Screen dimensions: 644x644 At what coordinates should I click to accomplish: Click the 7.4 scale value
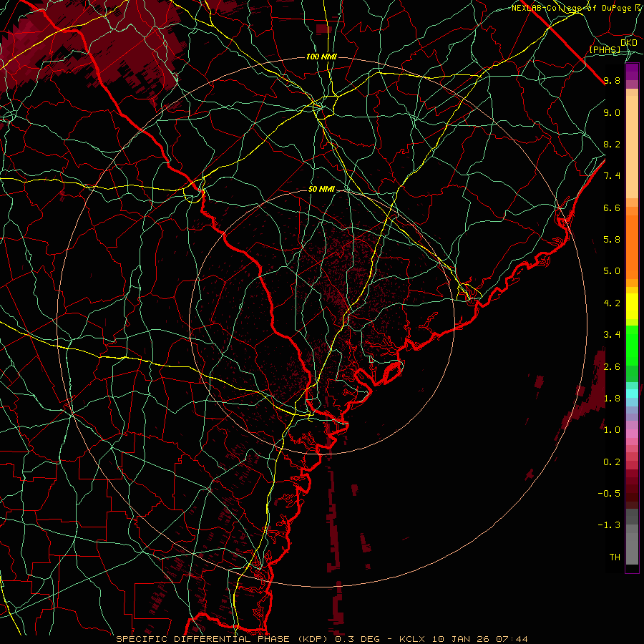612,176
